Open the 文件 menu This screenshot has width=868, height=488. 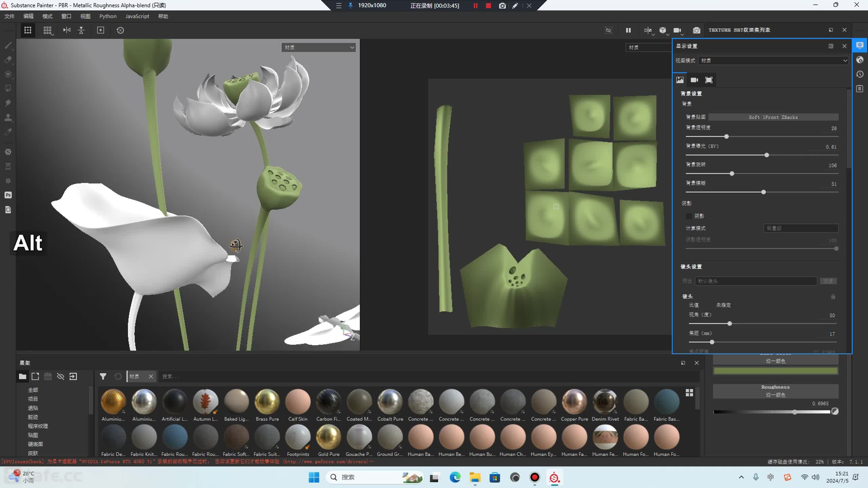[9, 16]
